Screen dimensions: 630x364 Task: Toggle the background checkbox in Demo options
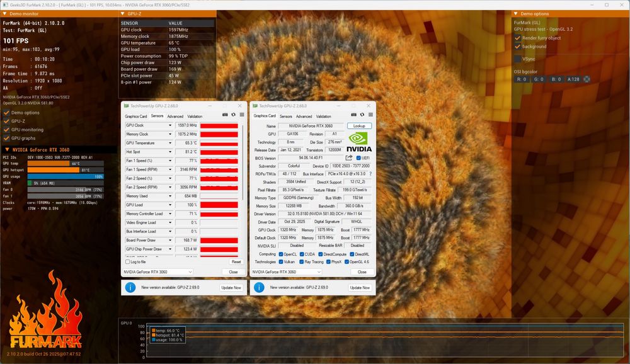[x=517, y=46]
